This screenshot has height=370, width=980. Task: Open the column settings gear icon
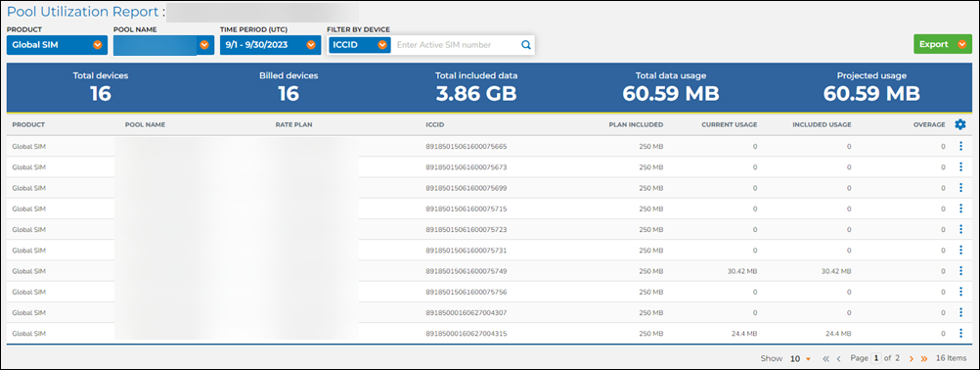[960, 124]
